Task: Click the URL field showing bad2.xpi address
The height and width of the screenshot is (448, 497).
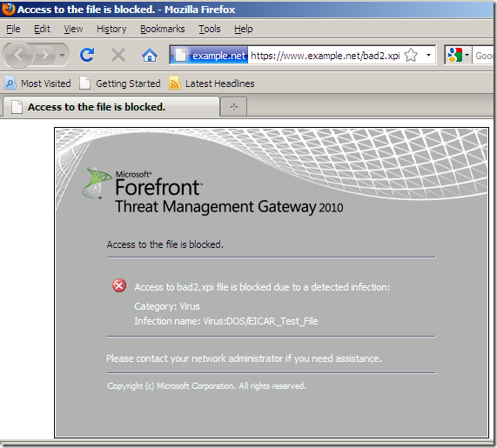Action: [326, 56]
